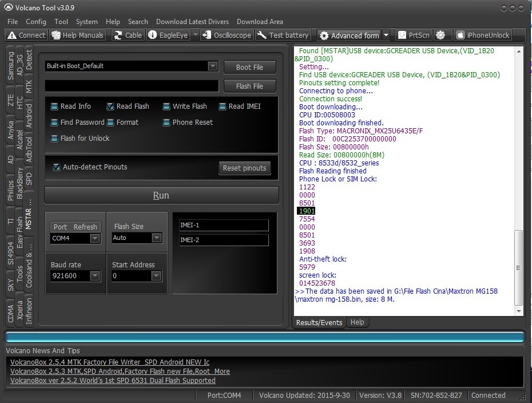Click the Connect warning icon button

point(26,35)
